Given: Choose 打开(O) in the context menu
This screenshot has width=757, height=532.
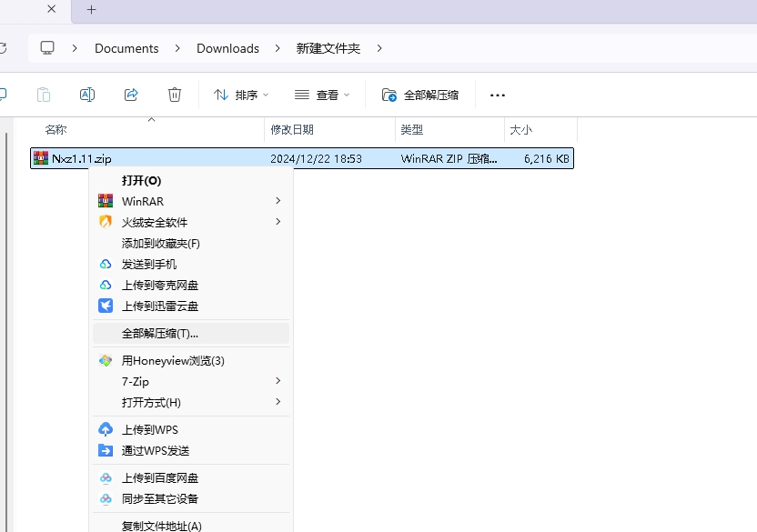Looking at the screenshot, I should [x=191, y=181].
